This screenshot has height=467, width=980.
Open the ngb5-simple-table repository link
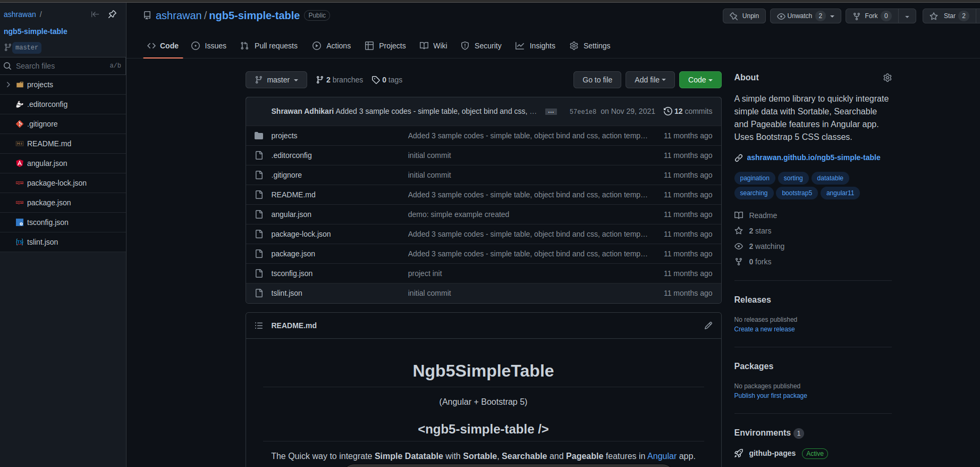(254, 15)
